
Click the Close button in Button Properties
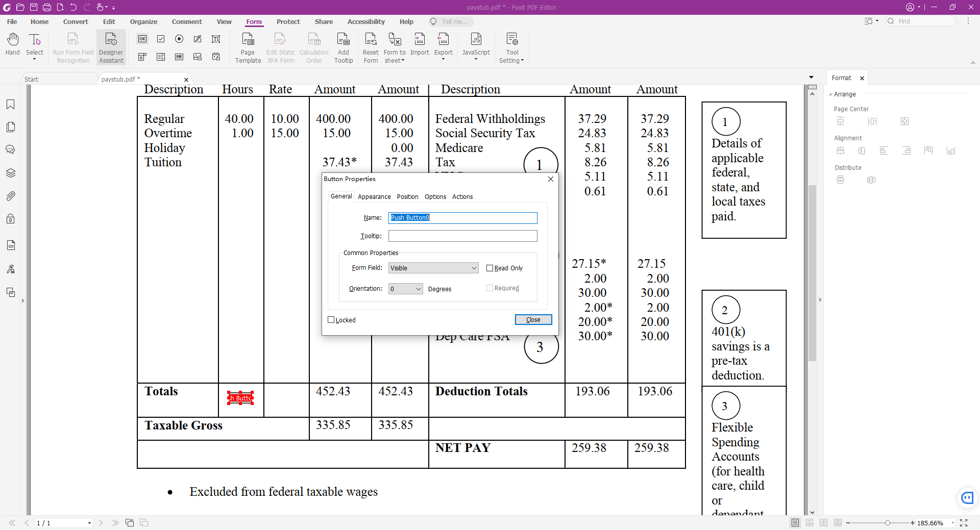pos(533,319)
